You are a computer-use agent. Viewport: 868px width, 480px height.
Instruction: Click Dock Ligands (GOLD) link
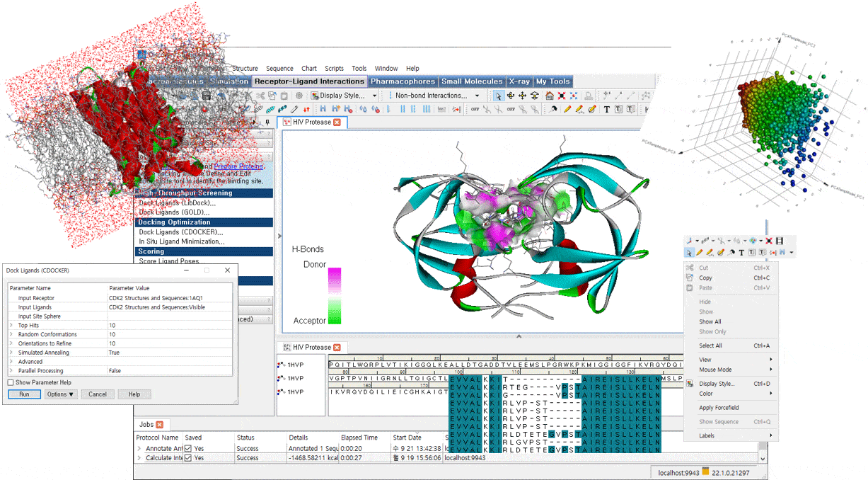point(174,212)
